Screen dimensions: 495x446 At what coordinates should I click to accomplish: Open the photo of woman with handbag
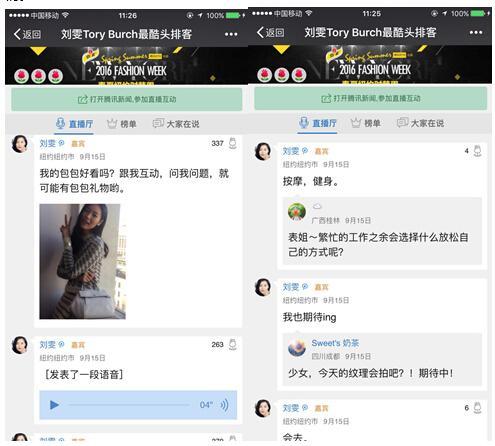(83, 261)
